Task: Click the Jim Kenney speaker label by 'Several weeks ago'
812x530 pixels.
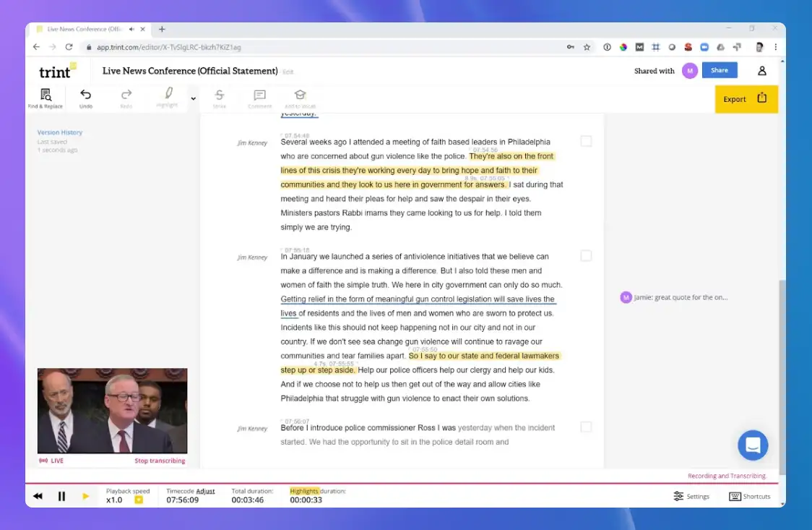Action: click(252, 143)
